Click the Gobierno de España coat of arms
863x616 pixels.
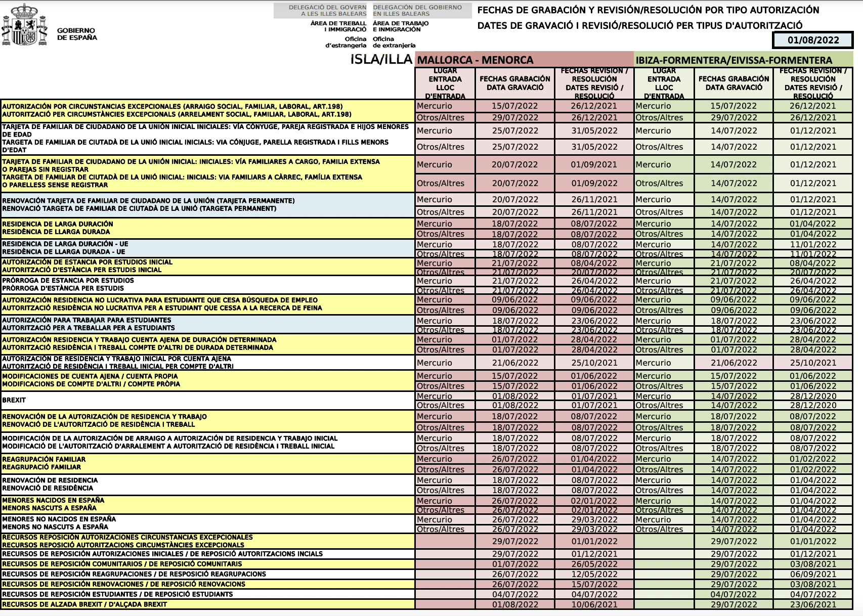click(x=24, y=25)
